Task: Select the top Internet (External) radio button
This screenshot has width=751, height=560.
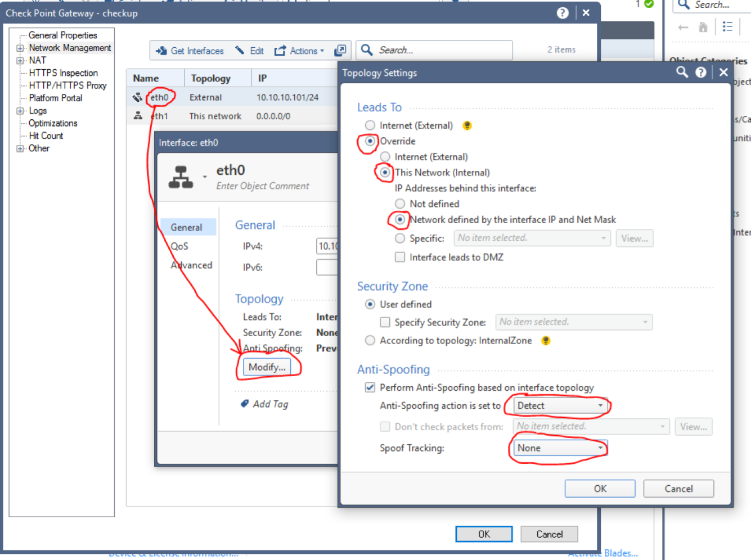Action: [x=370, y=125]
